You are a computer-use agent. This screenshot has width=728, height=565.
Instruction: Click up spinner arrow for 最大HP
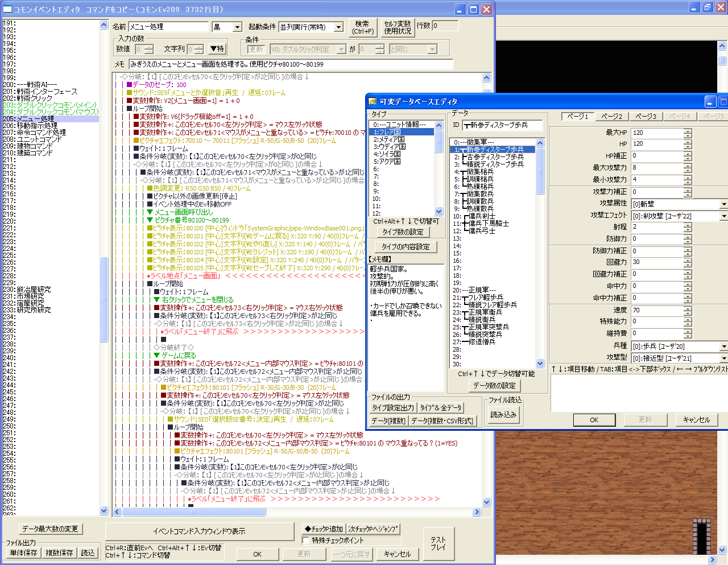click(688, 130)
